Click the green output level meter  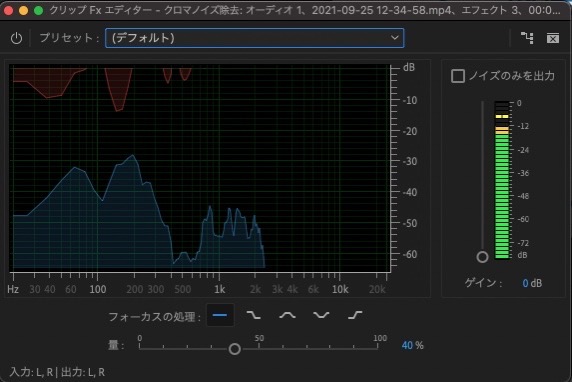pyautogui.click(x=502, y=180)
